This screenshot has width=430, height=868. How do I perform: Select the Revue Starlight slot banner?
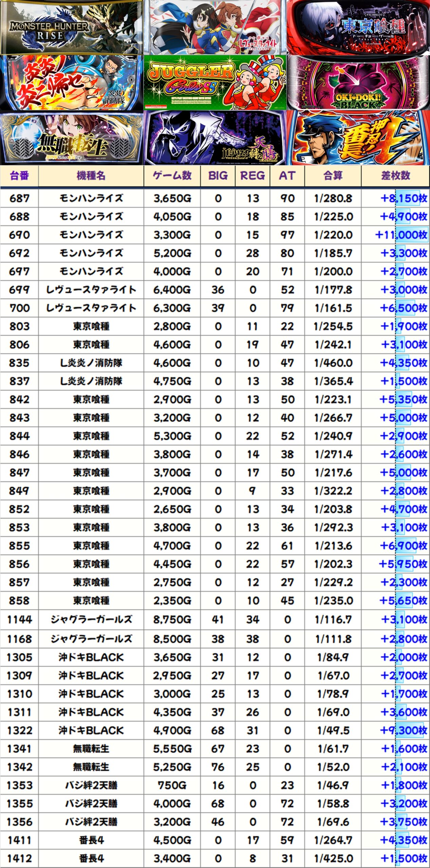[x=215, y=27]
